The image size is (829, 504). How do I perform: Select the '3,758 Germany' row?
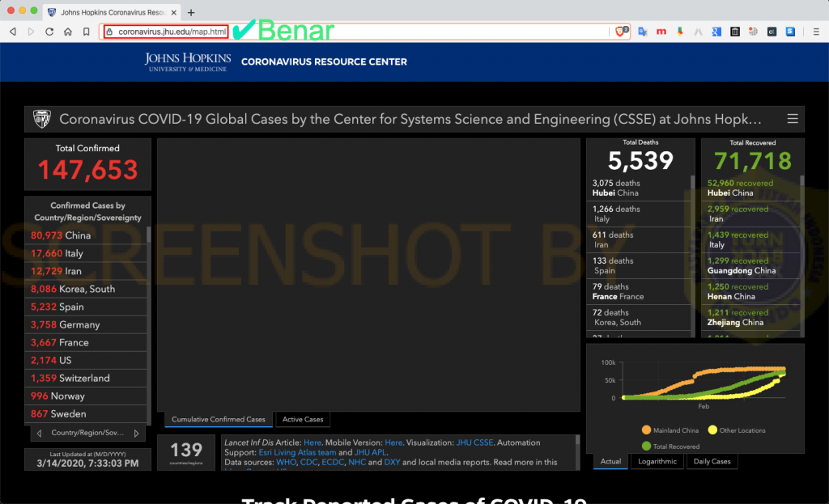coord(86,325)
